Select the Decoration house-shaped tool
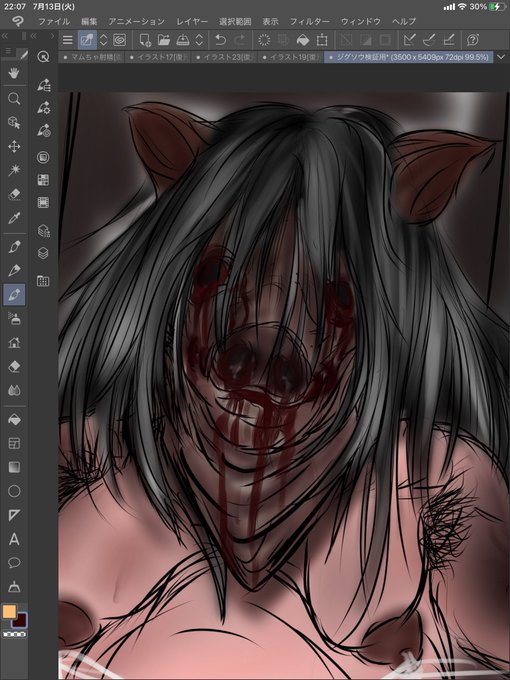 click(x=14, y=343)
